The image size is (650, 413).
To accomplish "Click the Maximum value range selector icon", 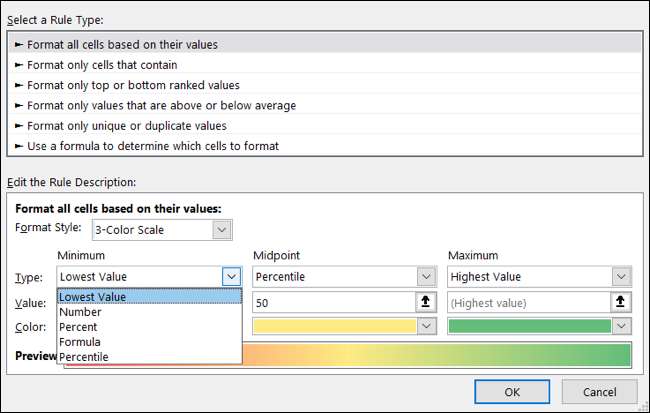I will [x=621, y=301].
